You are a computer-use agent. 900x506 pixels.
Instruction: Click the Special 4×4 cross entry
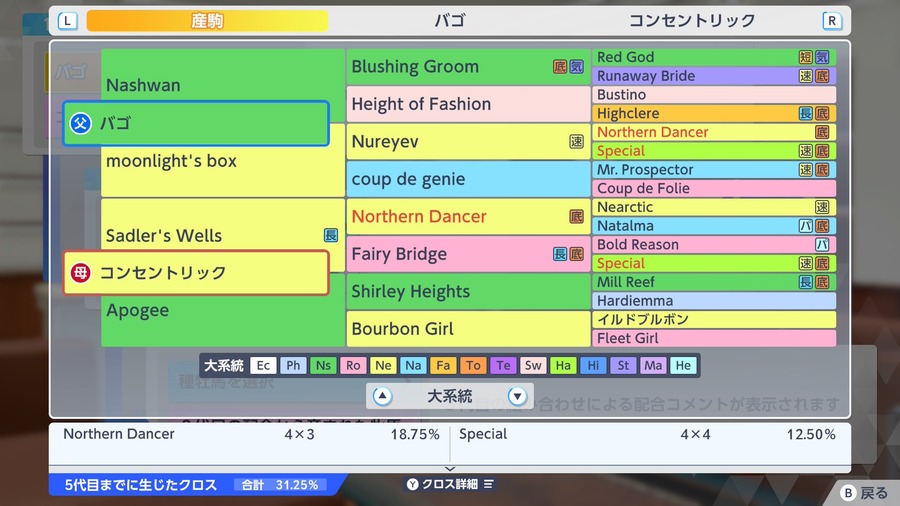(x=647, y=434)
